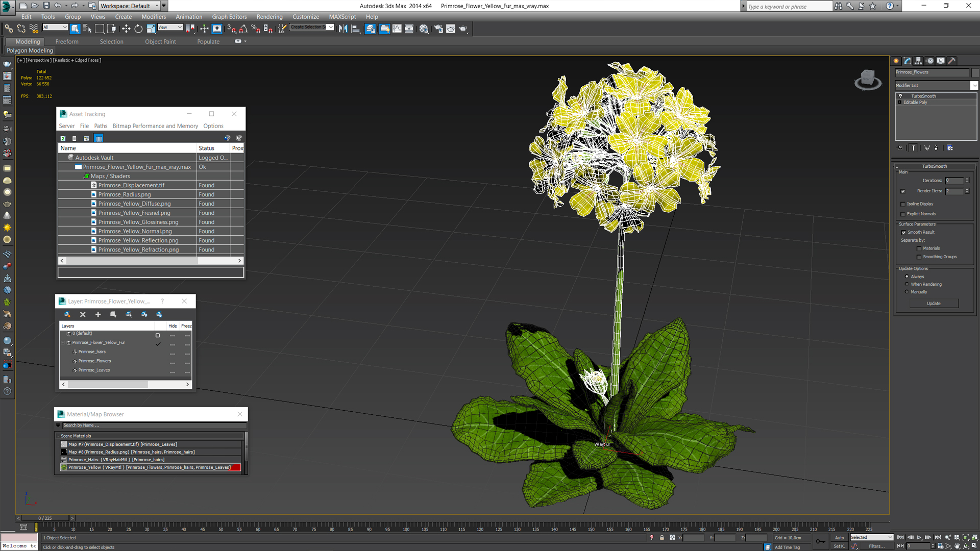Collapse Scene Materials group

click(x=58, y=436)
